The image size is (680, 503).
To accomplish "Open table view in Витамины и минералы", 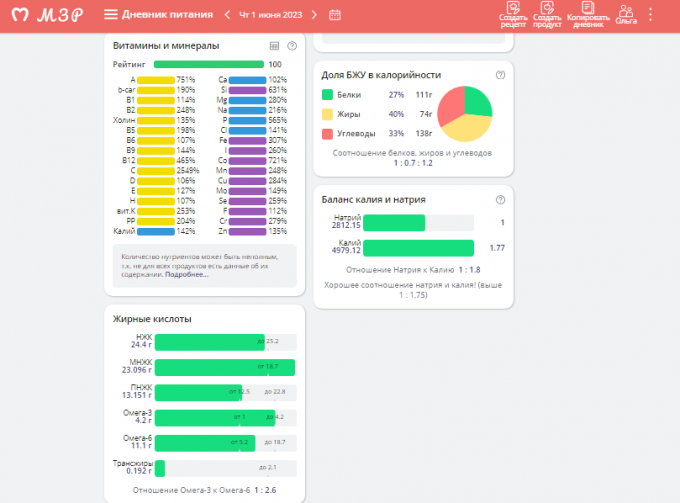I will (x=274, y=46).
